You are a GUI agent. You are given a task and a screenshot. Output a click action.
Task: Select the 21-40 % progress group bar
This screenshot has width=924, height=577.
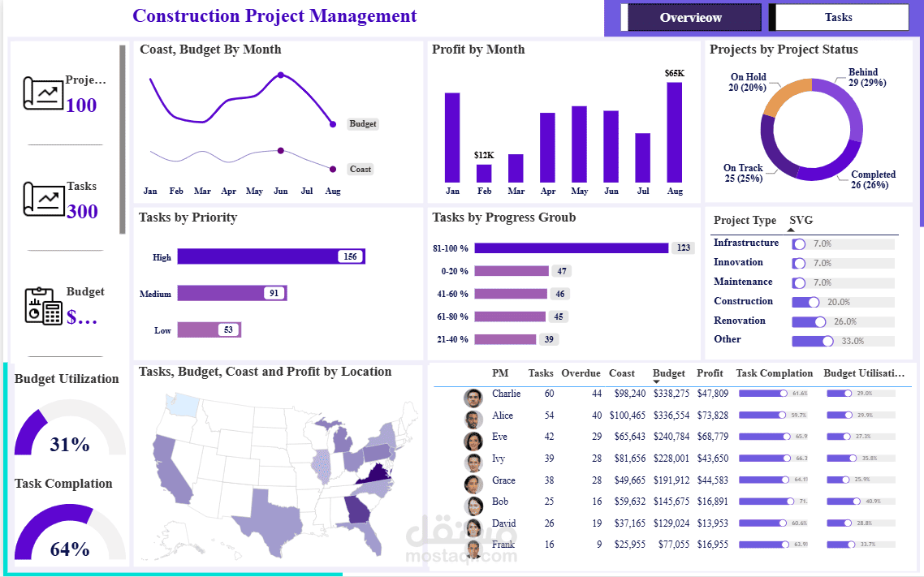point(505,339)
